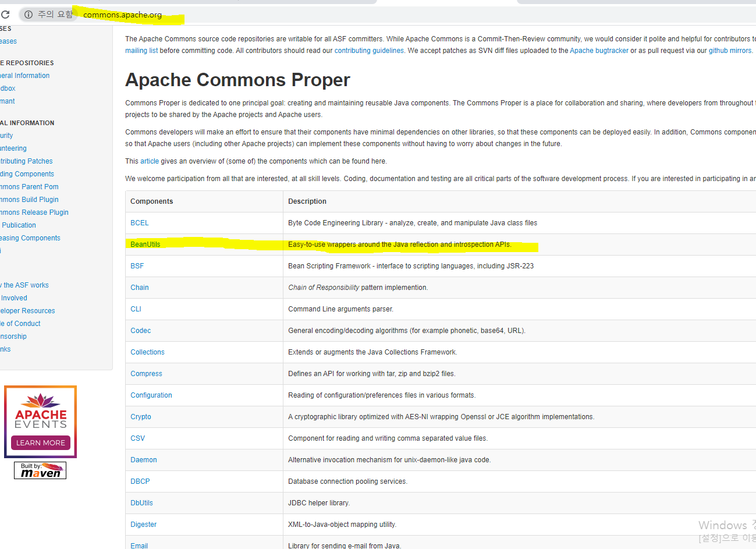Open the Volunteering sidebar link
The image size is (756, 549).
coord(13,148)
